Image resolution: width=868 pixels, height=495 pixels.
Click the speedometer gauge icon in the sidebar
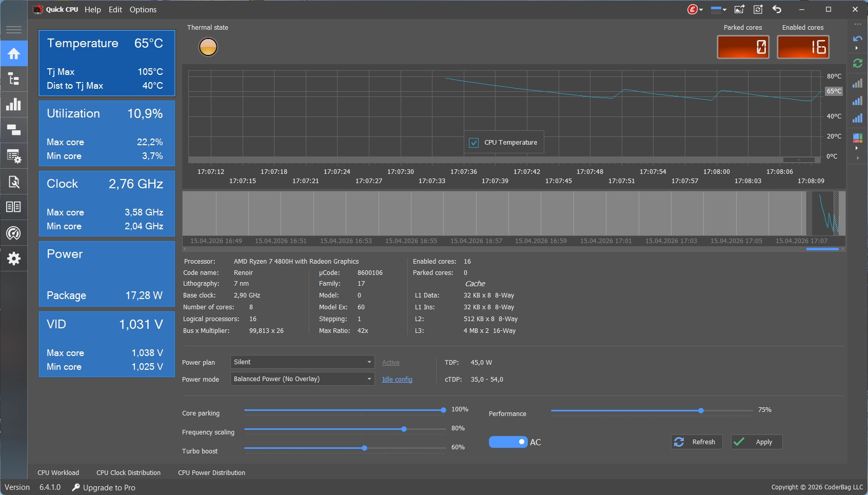[x=14, y=233]
